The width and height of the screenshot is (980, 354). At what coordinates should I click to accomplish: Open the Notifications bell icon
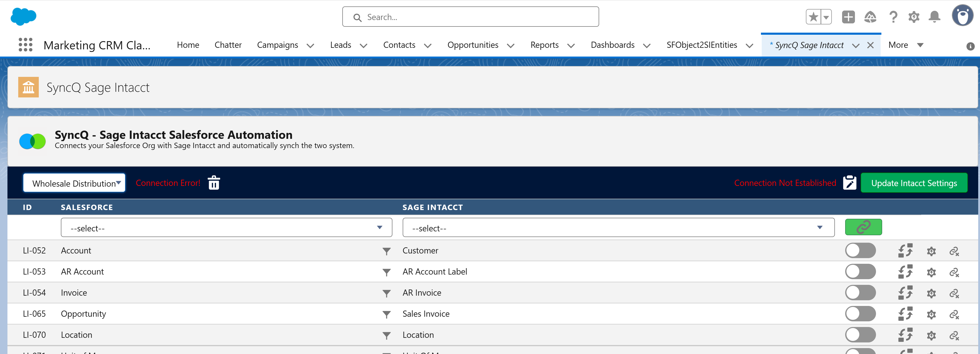point(934,17)
